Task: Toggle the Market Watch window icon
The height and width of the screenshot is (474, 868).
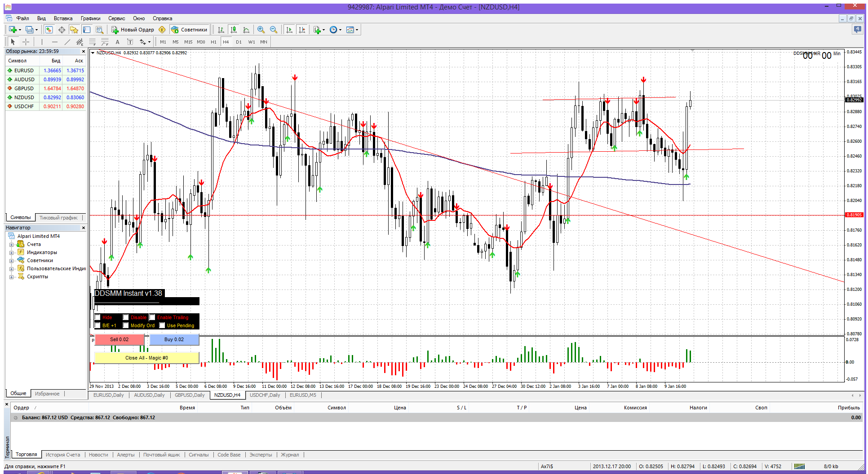Action: coord(49,30)
